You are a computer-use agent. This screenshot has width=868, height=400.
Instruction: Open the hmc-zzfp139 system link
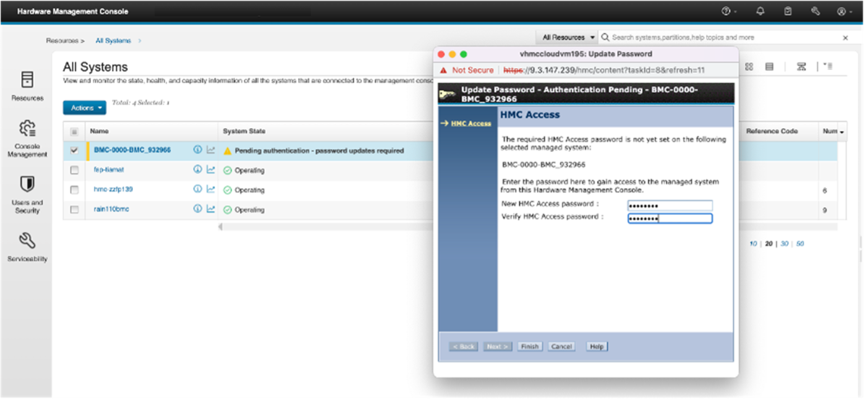click(x=114, y=190)
